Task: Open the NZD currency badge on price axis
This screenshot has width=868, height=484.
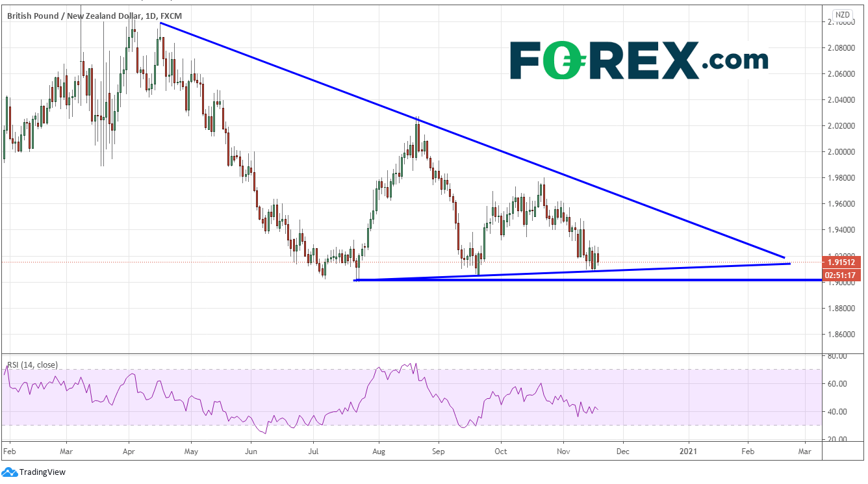Action: [842, 14]
